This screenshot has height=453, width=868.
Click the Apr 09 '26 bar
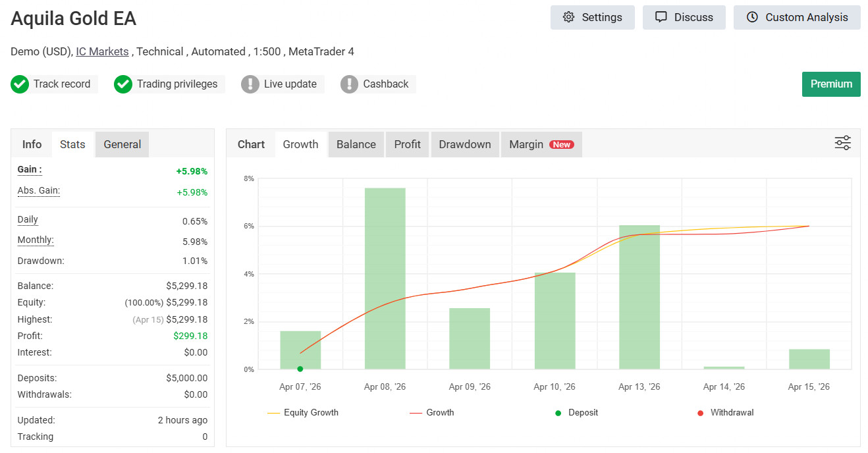tap(470, 338)
